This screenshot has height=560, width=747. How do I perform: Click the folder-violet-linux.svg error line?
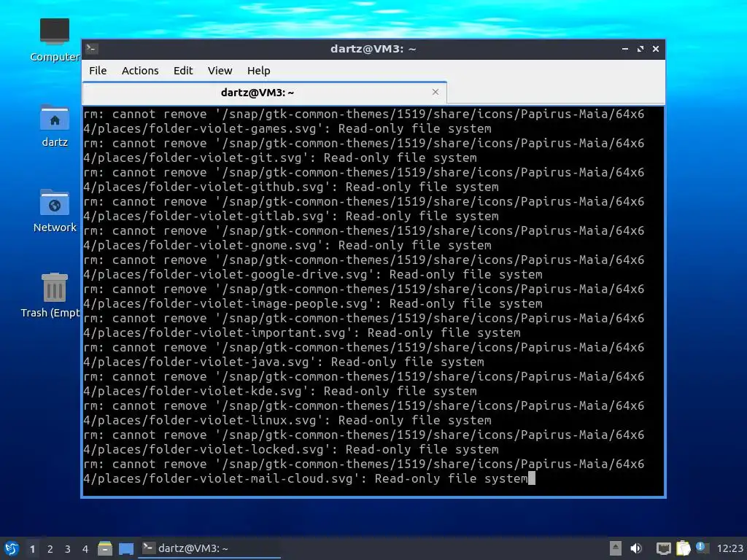pos(363,413)
